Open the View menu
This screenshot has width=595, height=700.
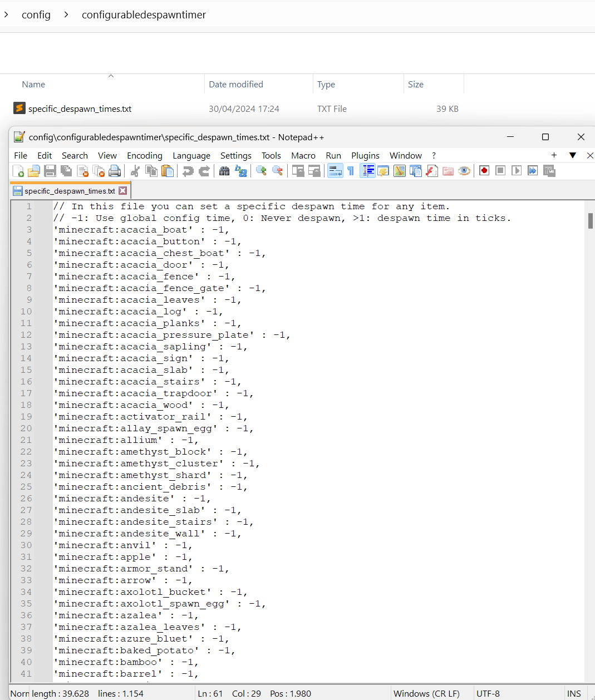coord(107,156)
